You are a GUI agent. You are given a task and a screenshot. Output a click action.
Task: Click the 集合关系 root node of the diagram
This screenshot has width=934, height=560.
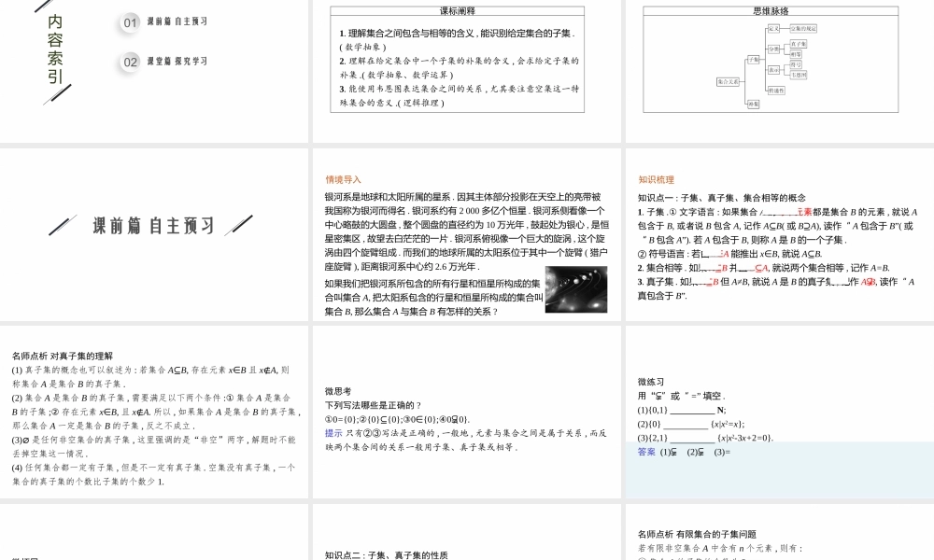(x=728, y=82)
